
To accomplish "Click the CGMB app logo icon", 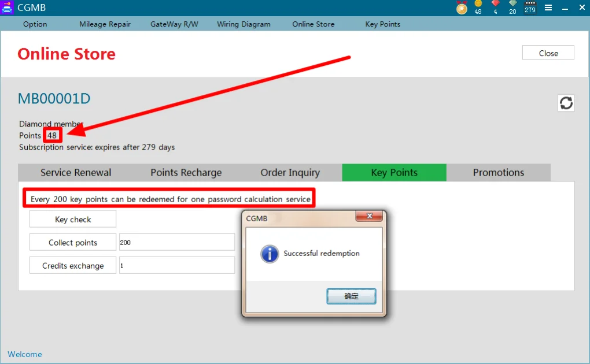I will coord(7,8).
